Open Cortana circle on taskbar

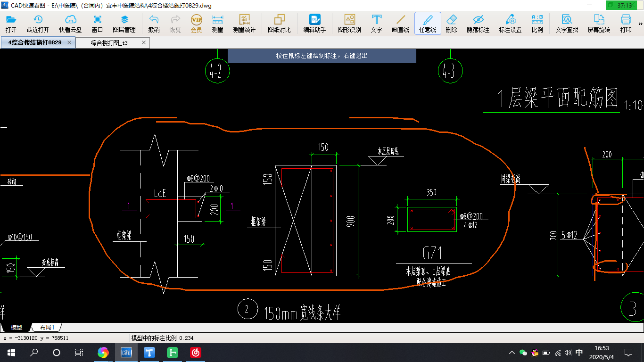point(57,352)
